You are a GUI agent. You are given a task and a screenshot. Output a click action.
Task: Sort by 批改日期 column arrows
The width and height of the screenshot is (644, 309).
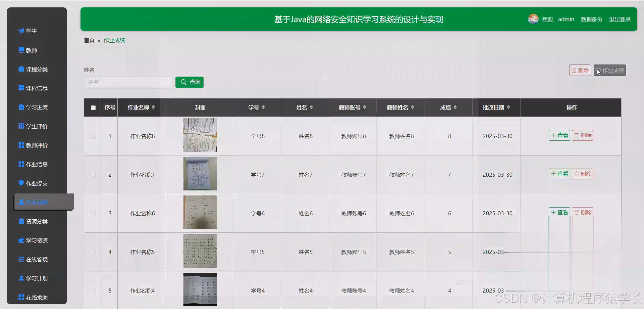pyautogui.click(x=509, y=107)
